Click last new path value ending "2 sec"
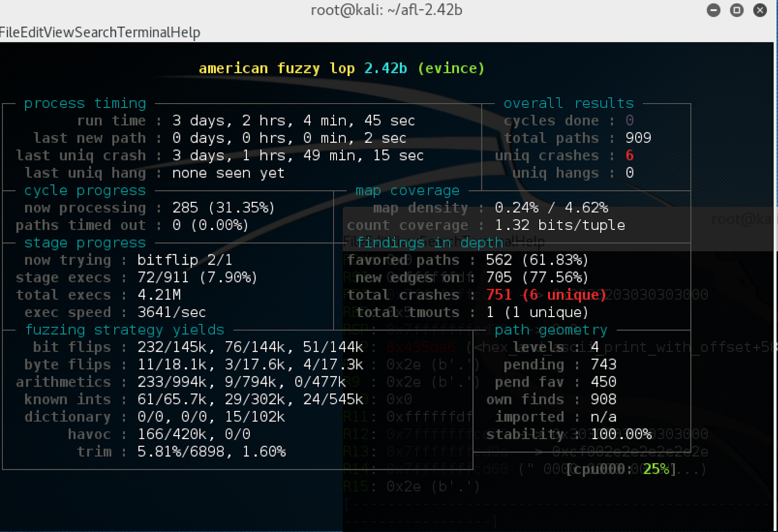 289,138
